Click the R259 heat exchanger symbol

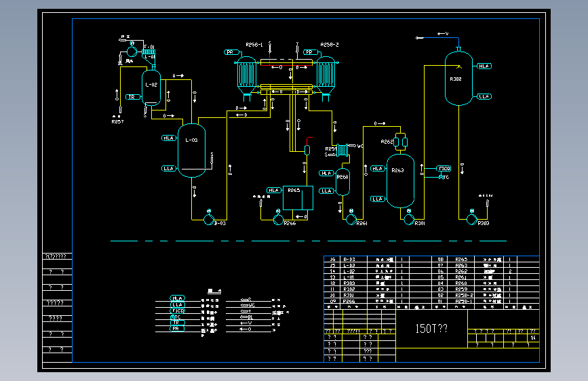342,150
